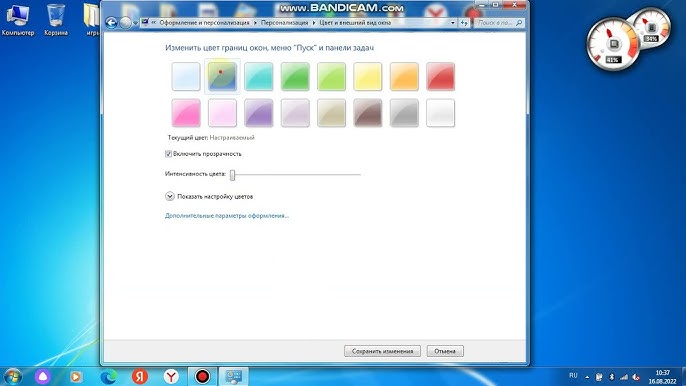Choose the brown Chocolate swatch
The image size is (686, 386).
point(368,113)
